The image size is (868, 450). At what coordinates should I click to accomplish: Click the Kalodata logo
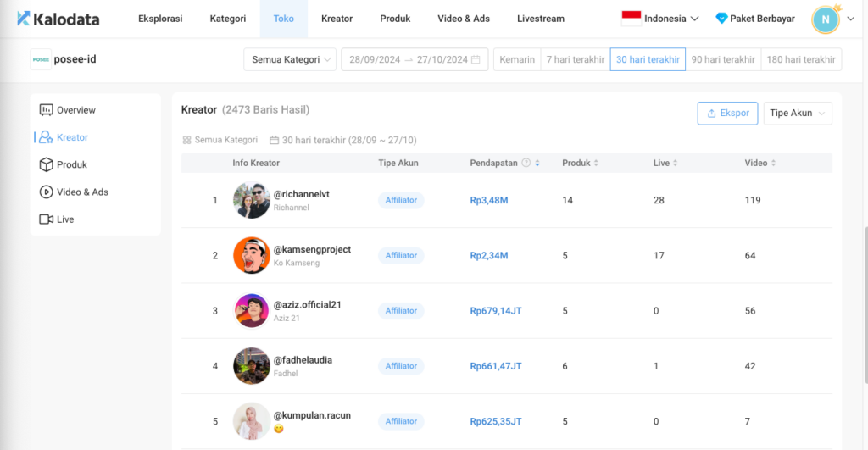pos(58,19)
